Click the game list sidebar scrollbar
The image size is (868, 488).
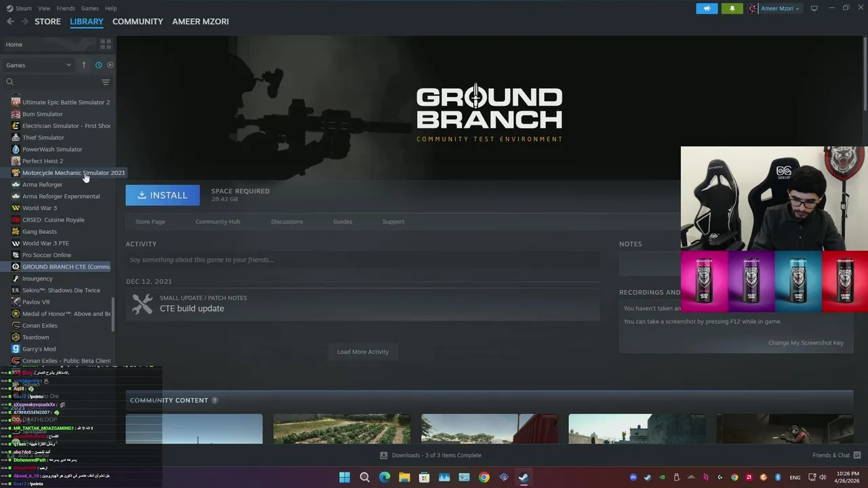click(x=113, y=313)
